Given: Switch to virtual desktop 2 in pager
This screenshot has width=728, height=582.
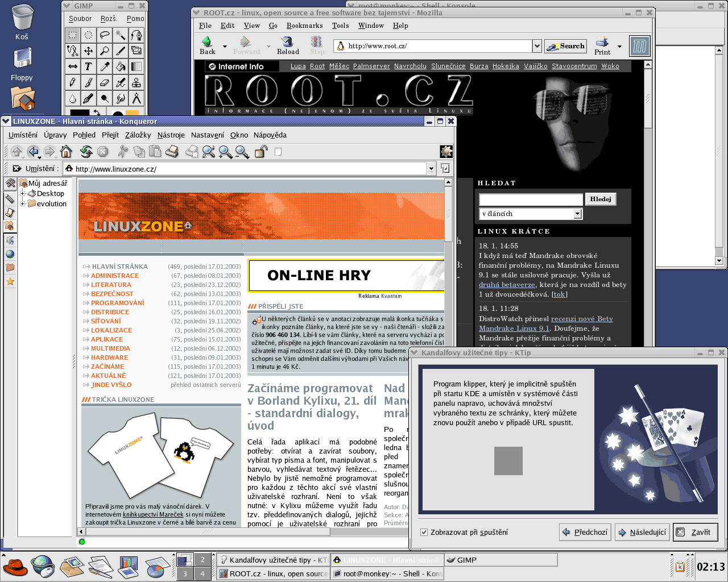Looking at the screenshot, I should pyautogui.click(x=202, y=559).
